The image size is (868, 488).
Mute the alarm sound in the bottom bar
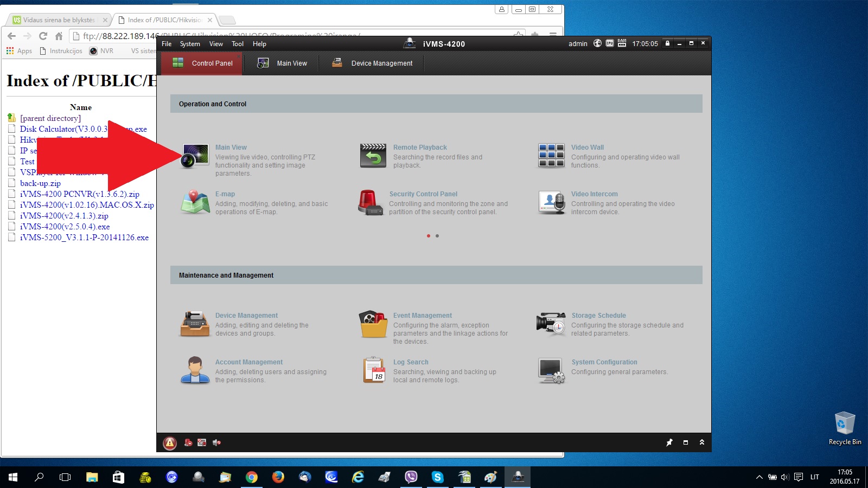216,442
